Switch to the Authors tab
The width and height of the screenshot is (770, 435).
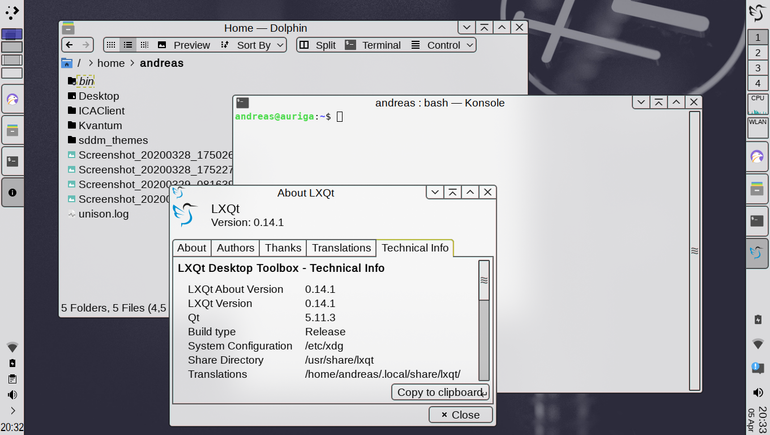click(x=235, y=248)
